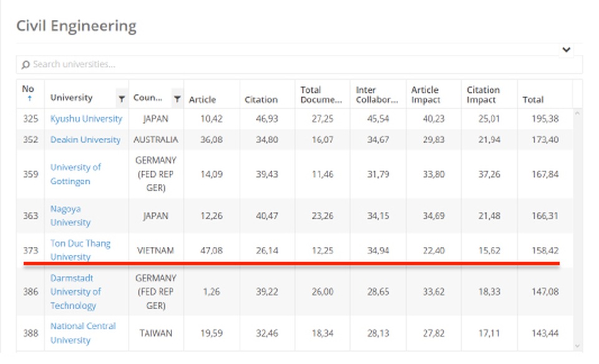This screenshot has height=364, width=599.
Task: Open the University of Gottingen link
Action: (x=75, y=174)
